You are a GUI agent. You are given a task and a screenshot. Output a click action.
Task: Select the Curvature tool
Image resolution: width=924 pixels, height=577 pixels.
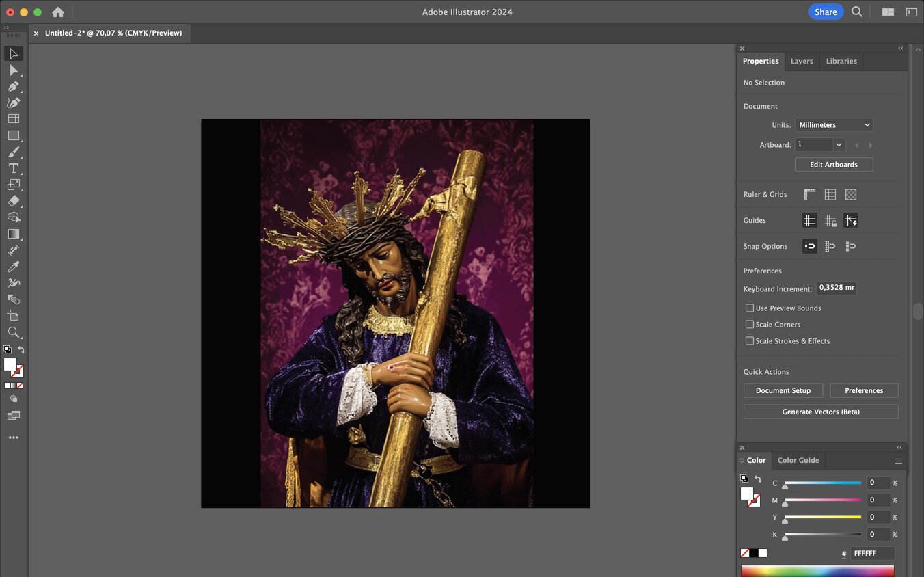pyautogui.click(x=14, y=103)
